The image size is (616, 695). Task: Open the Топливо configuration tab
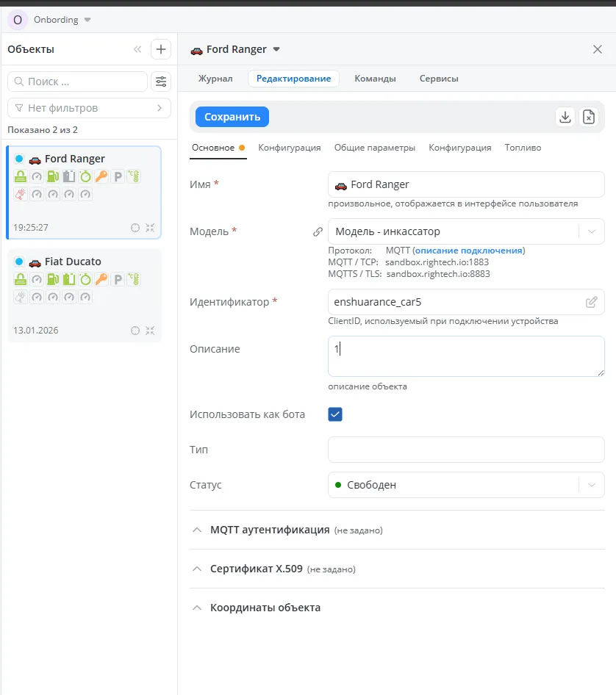[523, 148]
